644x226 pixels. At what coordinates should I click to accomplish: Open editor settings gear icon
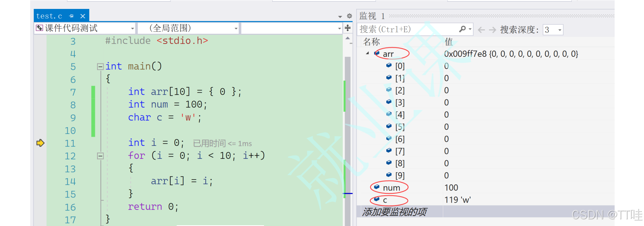(349, 16)
